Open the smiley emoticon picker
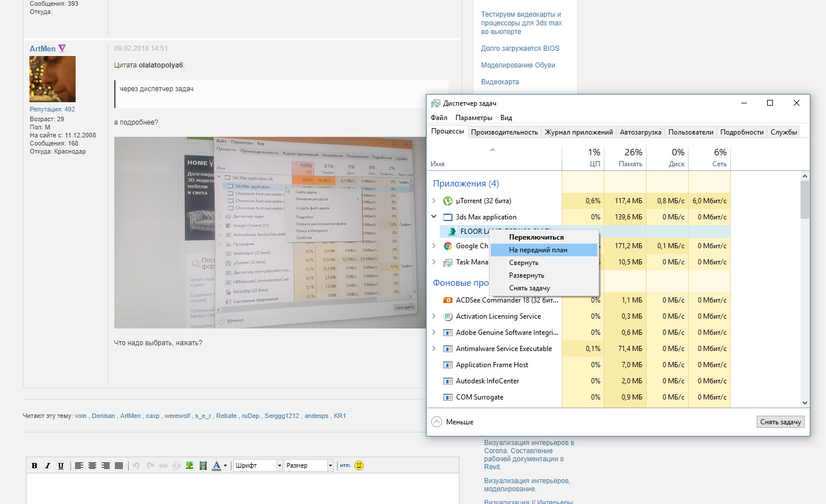 coord(359,465)
